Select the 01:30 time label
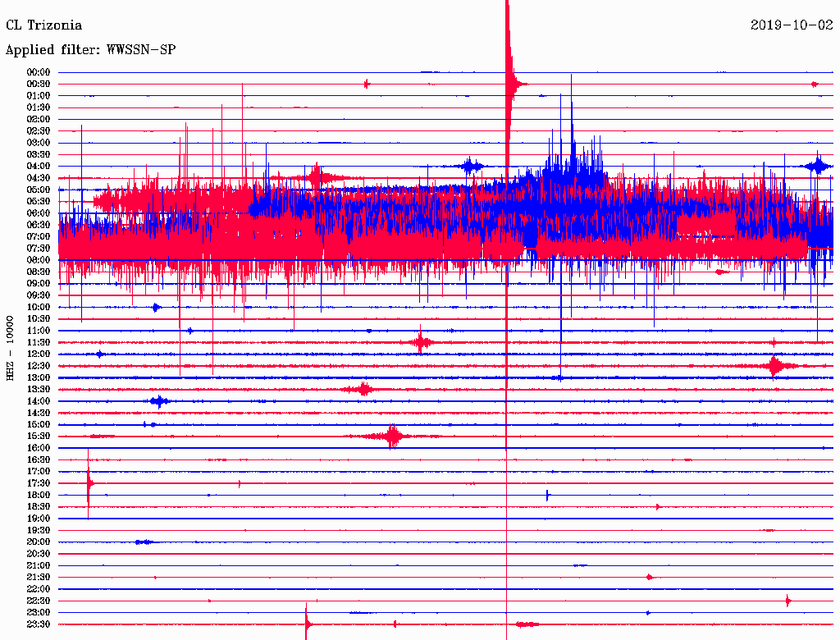The image size is (840, 640). click(39, 107)
